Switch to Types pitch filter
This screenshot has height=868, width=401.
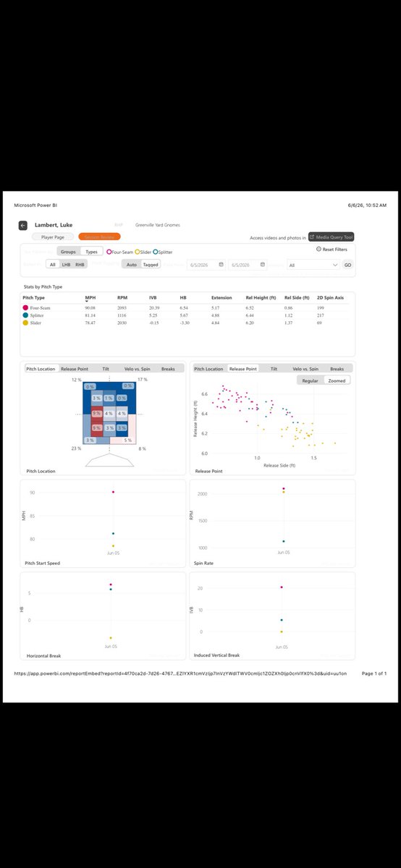91,252
